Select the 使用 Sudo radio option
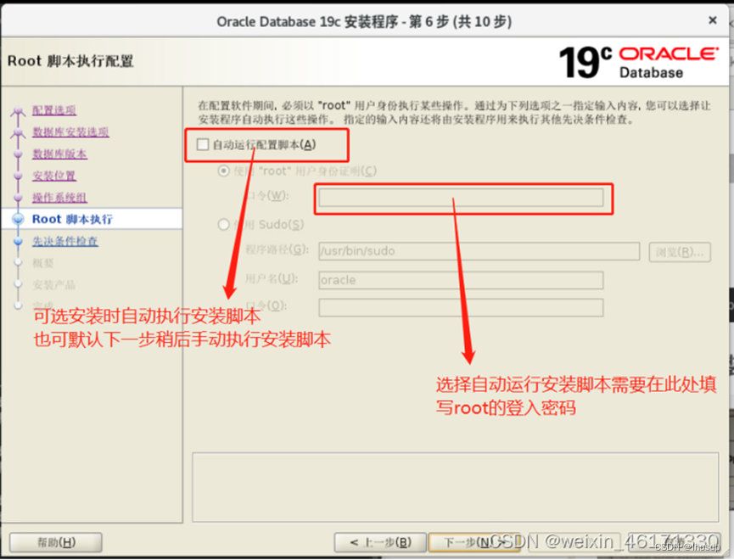 (x=224, y=225)
